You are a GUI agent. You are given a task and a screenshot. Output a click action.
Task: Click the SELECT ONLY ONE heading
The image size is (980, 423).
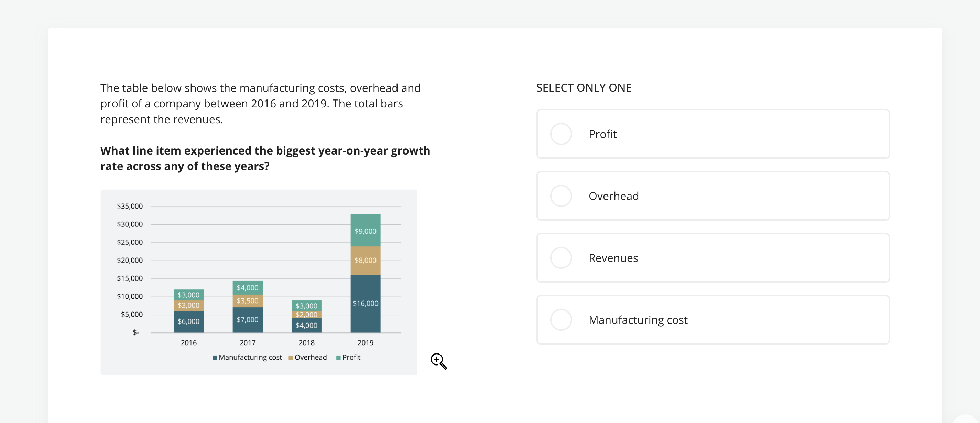[584, 88]
